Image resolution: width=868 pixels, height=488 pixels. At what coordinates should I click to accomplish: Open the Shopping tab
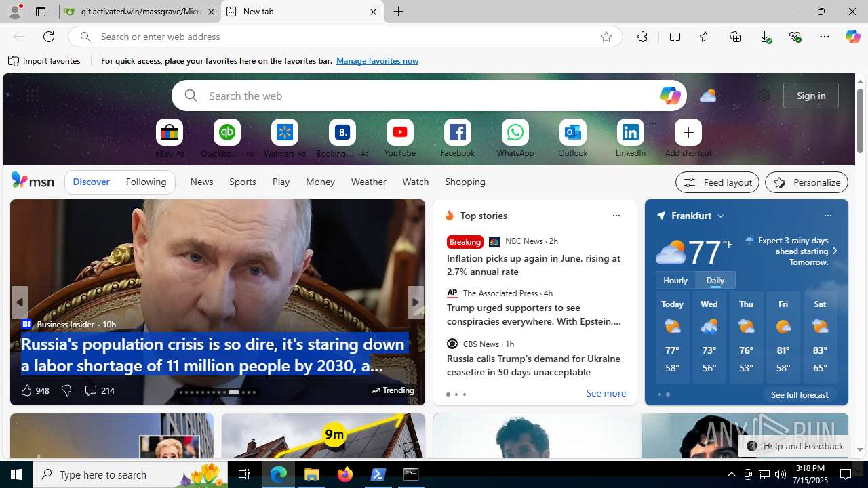465,182
